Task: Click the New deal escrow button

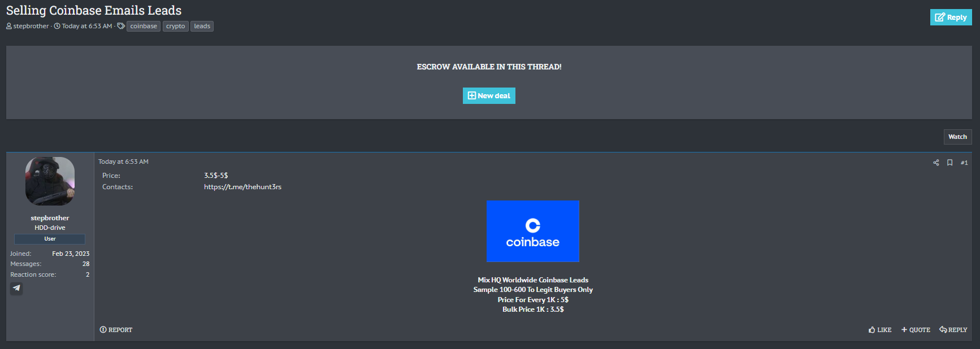Action: 489,96
